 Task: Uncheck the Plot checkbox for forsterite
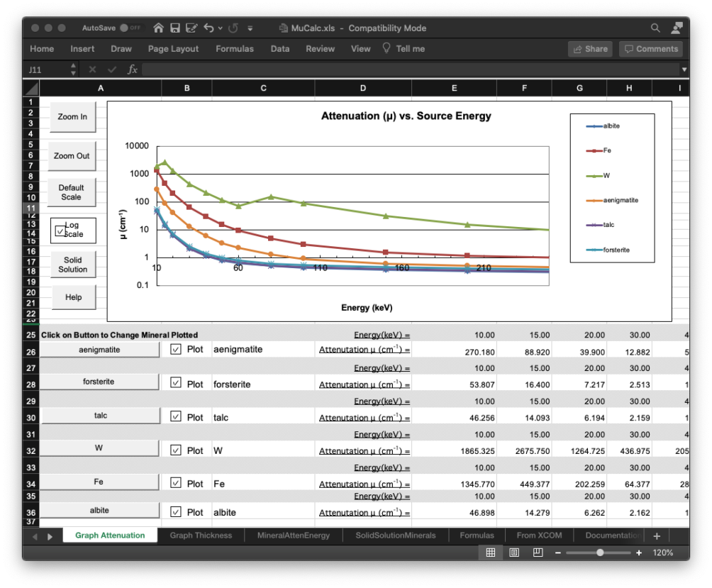coord(176,383)
